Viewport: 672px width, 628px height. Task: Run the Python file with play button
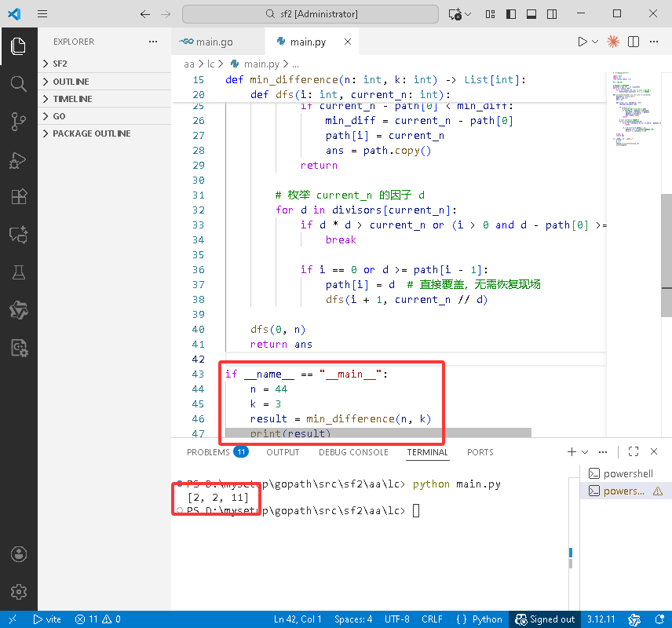pos(582,42)
